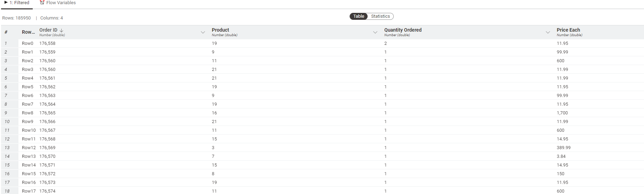
Task: Click Order ID cell 176,558
Action: pos(47,43)
